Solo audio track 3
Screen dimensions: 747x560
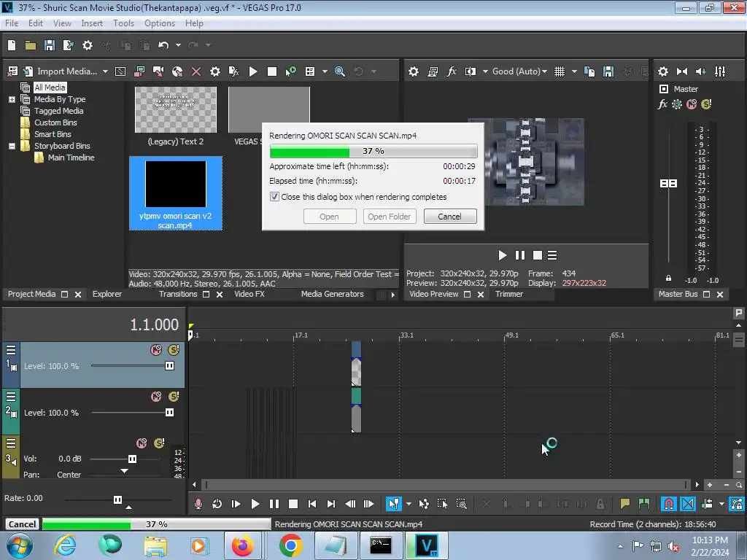159,443
